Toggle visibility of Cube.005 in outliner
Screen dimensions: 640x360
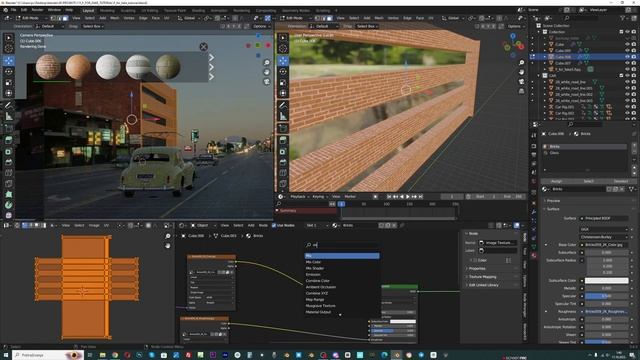tap(627, 51)
